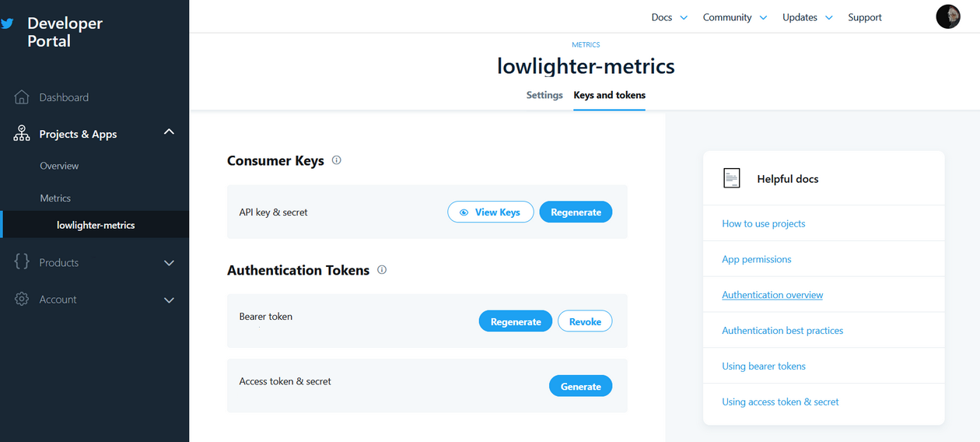Revoke the Bearer token

[x=585, y=321]
